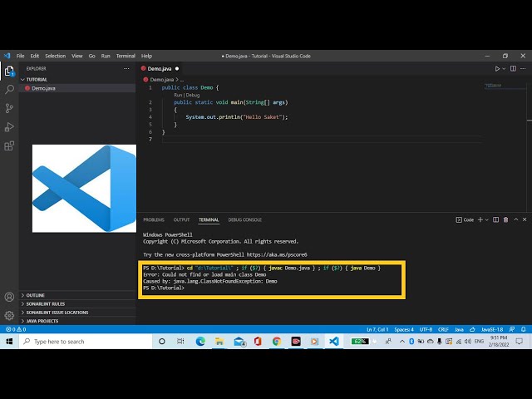Screen dimensions: 532x399
Task: Adjust volume via taskbar speaker icon
Action: click(x=467, y=342)
